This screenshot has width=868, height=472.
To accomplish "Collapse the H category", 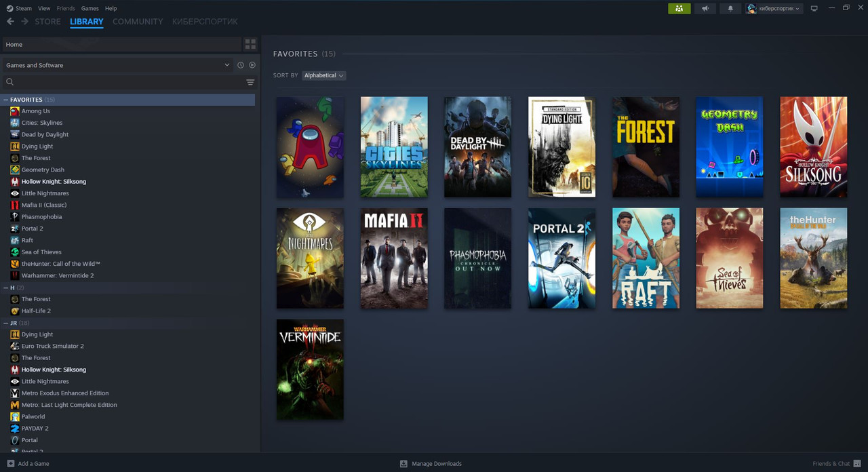I will [6, 288].
